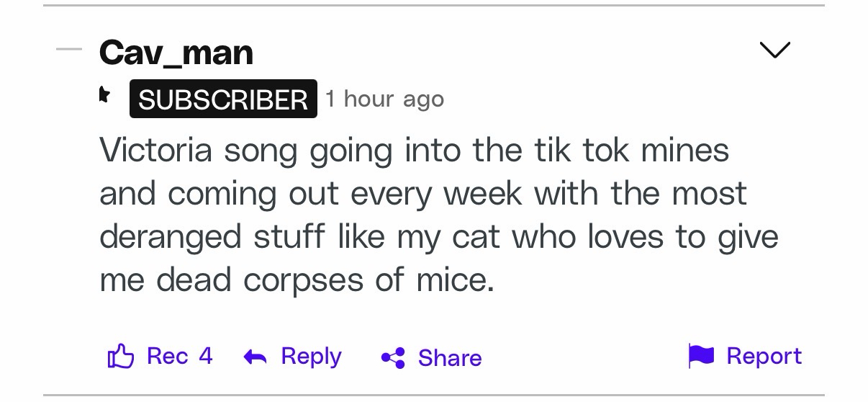Report the comment via Report text
Screen dimensions: 868x402
coord(764,356)
